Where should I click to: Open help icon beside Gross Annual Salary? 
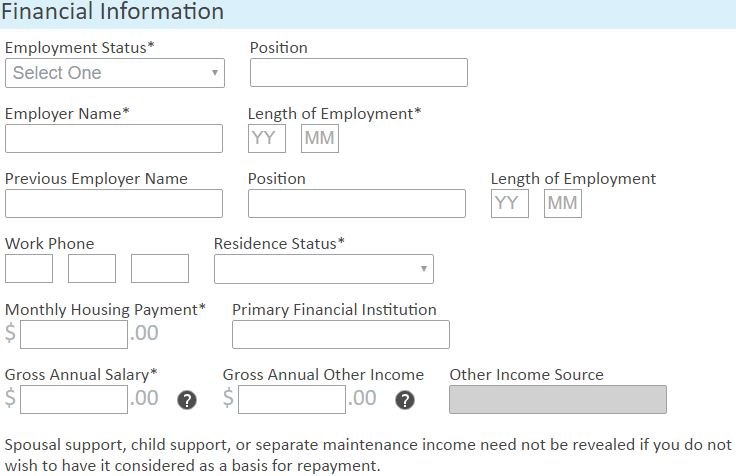(x=187, y=400)
